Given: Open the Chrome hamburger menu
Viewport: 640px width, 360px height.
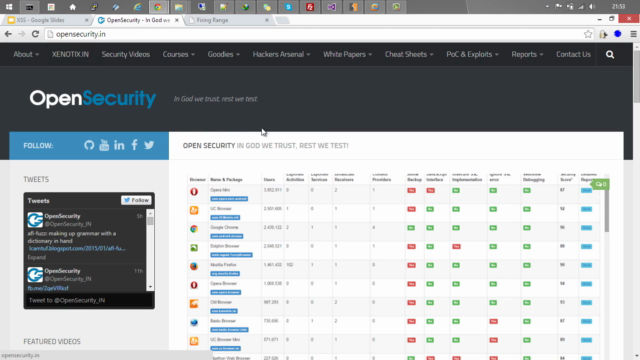Looking at the screenshot, I should (633, 34).
